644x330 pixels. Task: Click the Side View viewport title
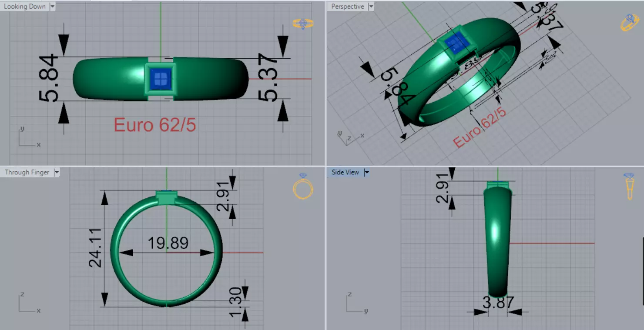[x=345, y=173]
